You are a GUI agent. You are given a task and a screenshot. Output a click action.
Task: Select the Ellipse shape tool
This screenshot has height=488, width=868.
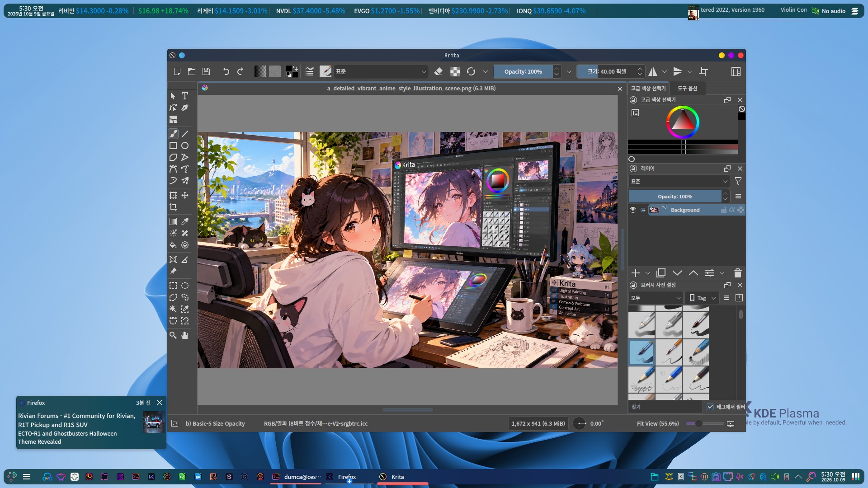click(185, 145)
